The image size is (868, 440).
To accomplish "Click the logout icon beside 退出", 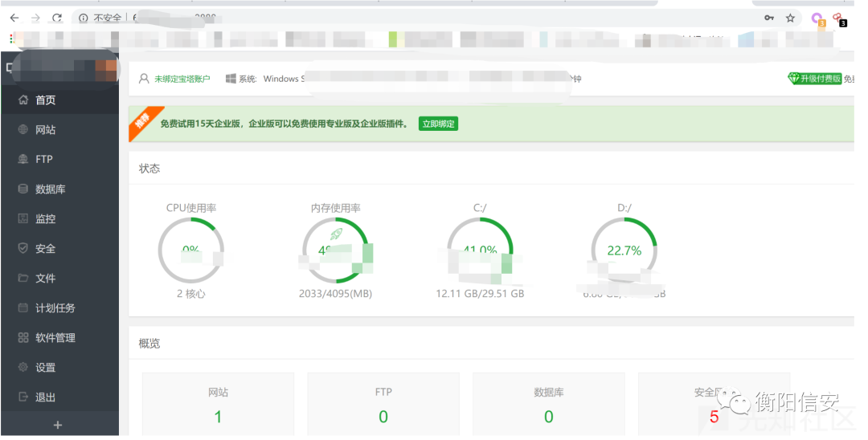I will [x=23, y=397].
